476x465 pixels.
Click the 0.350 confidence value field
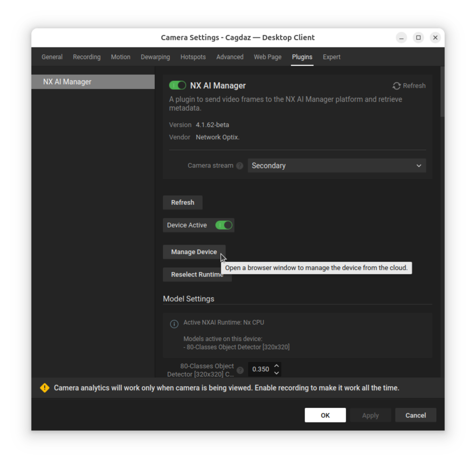pos(261,369)
